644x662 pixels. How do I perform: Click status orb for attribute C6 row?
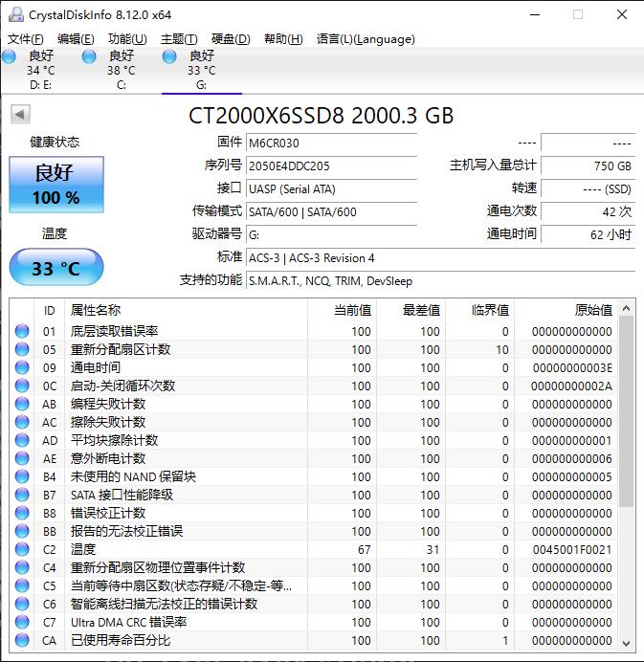pyautogui.click(x=22, y=604)
